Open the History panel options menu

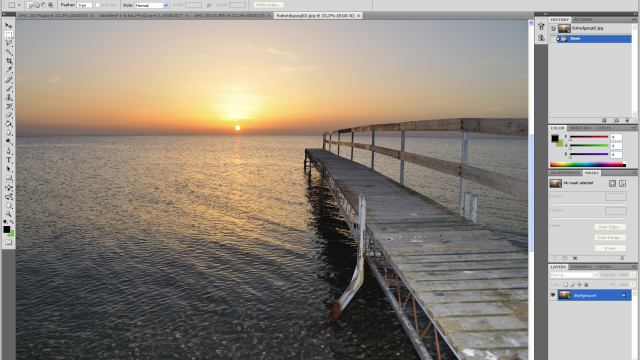634,19
